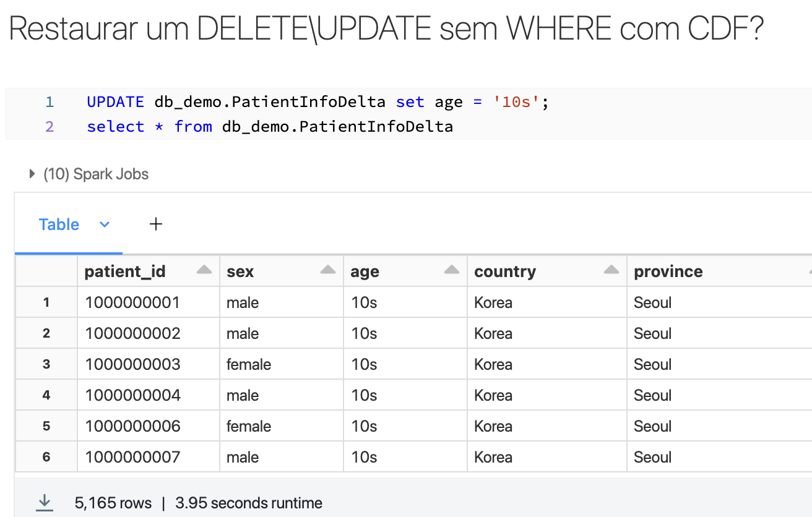Select the male cell for patient 1000000002
Image resolution: width=812 pixels, height=517 pixels.
[x=282, y=333]
